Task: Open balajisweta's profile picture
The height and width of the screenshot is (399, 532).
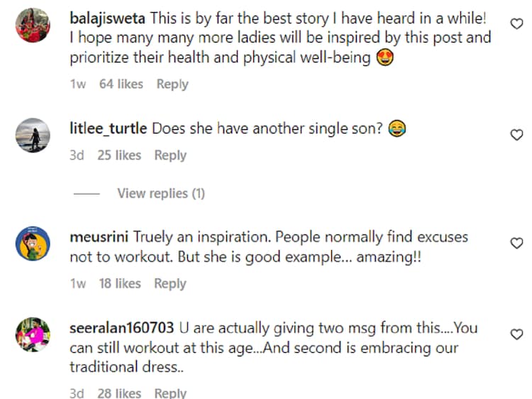Action: point(33,26)
